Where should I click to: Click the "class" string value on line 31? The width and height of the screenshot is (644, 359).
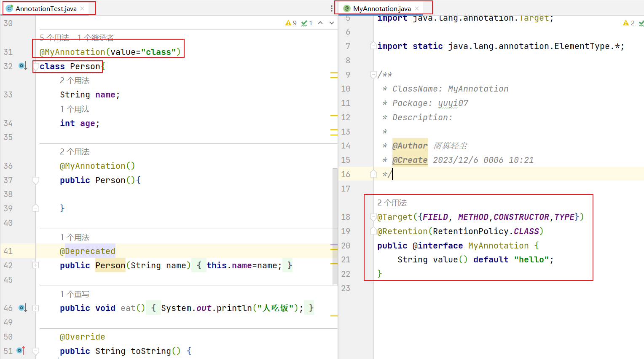pos(158,52)
